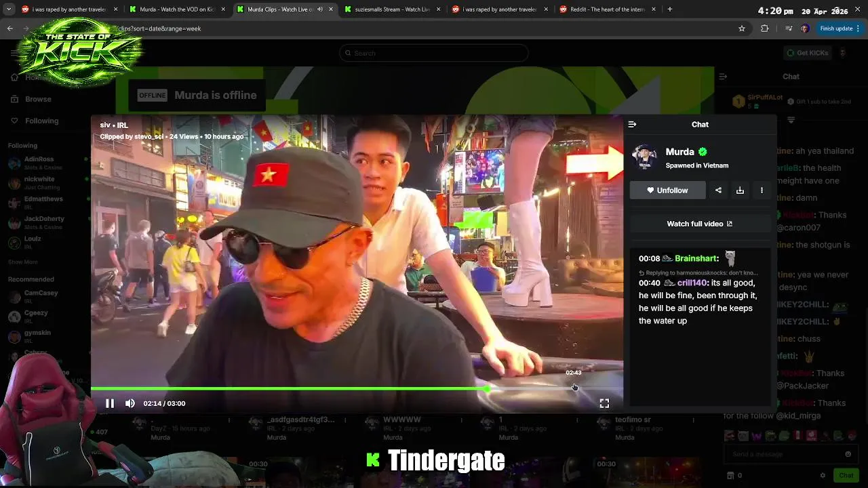Focus the Kick search field
Viewport: 868px width, 488px height.
pos(434,53)
